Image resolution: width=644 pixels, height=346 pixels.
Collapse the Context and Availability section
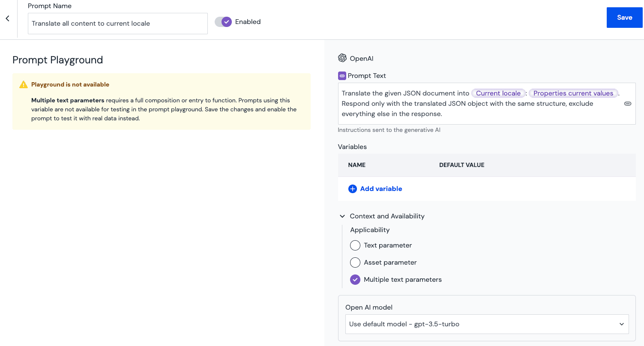pos(342,216)
